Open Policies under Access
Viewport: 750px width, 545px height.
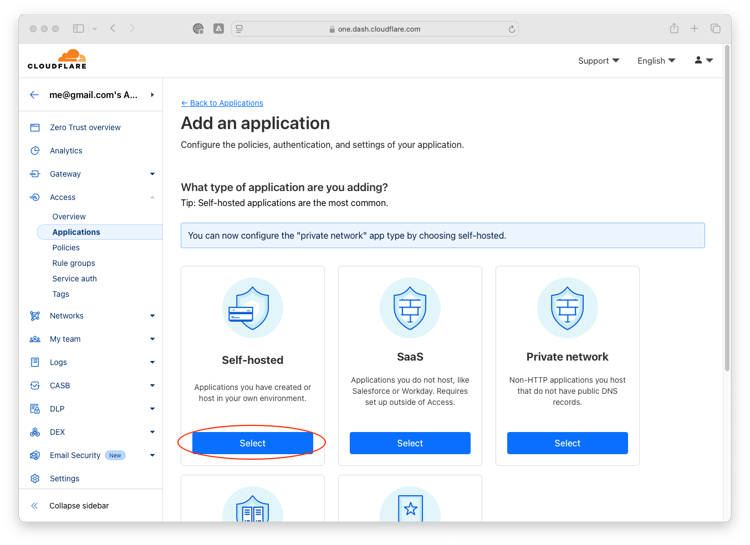click(66, 248)
